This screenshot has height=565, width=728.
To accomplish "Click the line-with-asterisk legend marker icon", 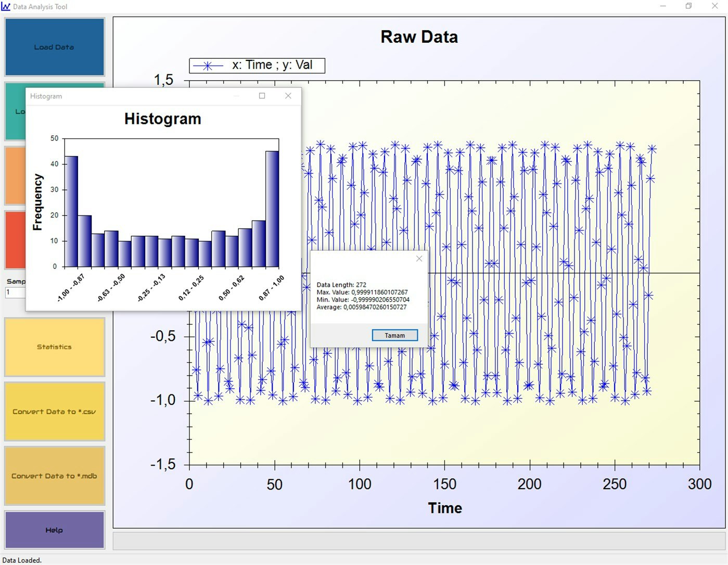I will 207,65.
